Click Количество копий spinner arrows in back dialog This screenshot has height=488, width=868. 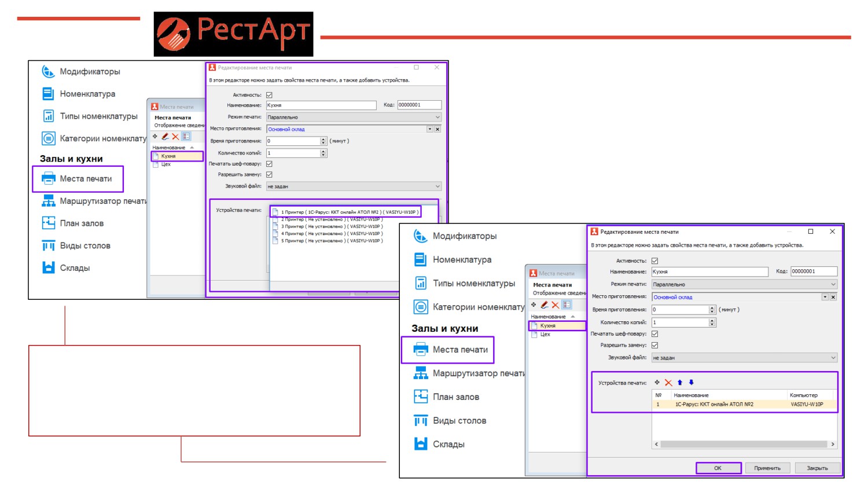[x=323, y=153]
